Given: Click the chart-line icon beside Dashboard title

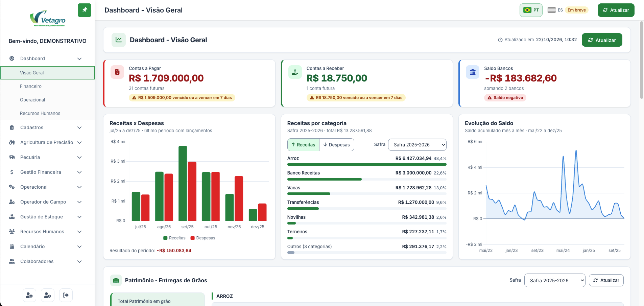Looking at the screenshot, I should [x=119, y=40].
